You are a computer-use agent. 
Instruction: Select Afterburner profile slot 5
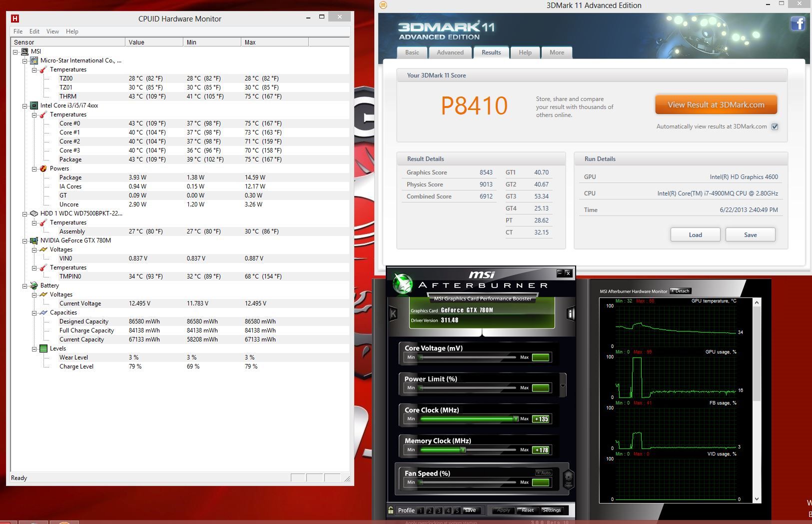tap(457, 510)
